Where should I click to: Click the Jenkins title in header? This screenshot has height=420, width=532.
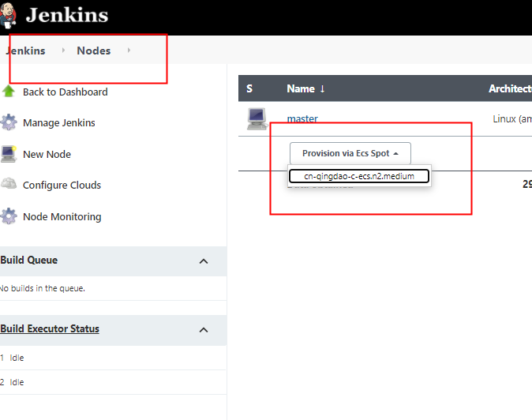coord(67,16)
